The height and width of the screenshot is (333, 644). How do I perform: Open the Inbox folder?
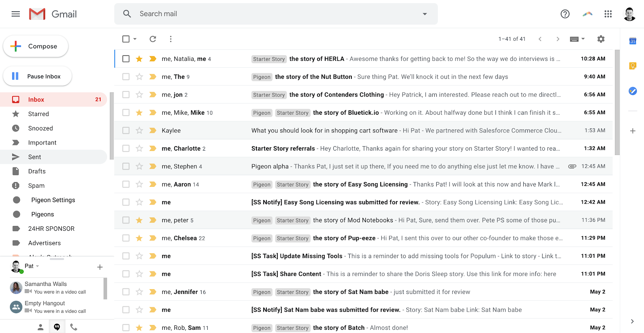(x=54, y=99)
